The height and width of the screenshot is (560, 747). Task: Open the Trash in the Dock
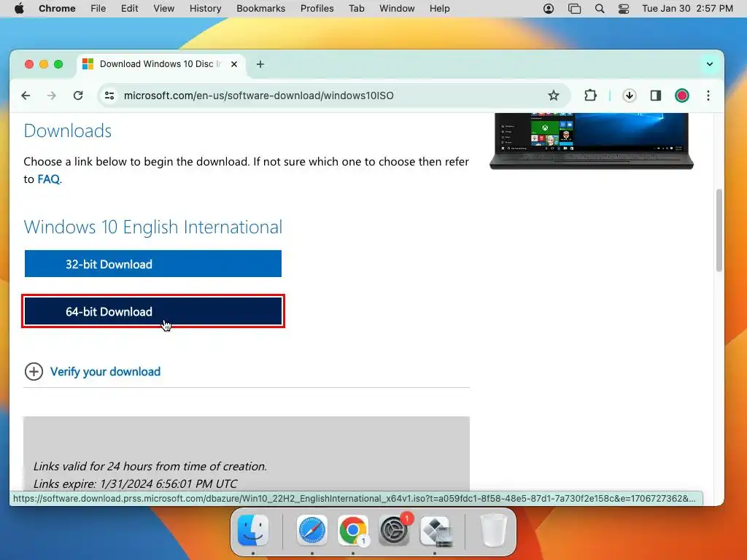(x=494, y=530)
